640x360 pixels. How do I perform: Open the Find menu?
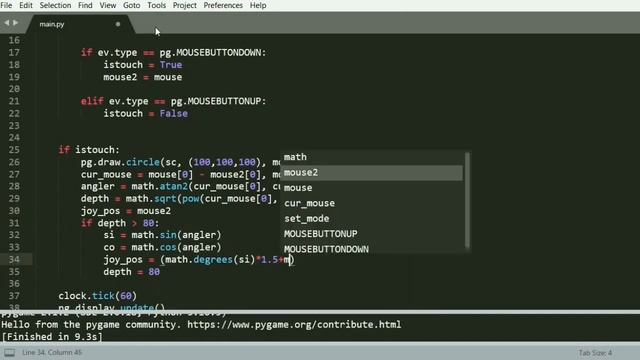[85, 5]
